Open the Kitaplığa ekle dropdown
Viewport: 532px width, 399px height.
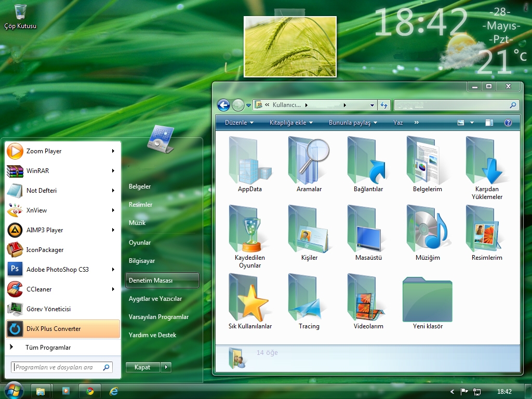291,123
